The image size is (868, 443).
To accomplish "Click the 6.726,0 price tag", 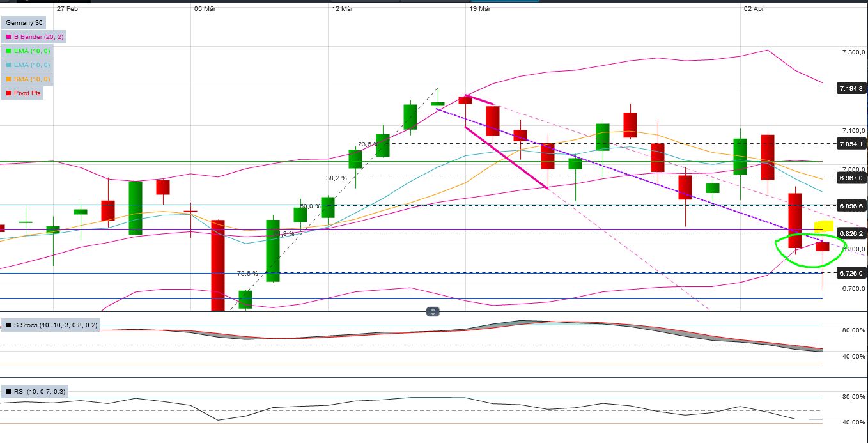I will 851,273.
